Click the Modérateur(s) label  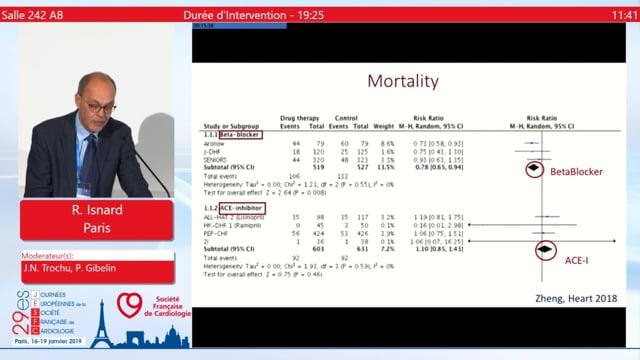tap(47, 256)
